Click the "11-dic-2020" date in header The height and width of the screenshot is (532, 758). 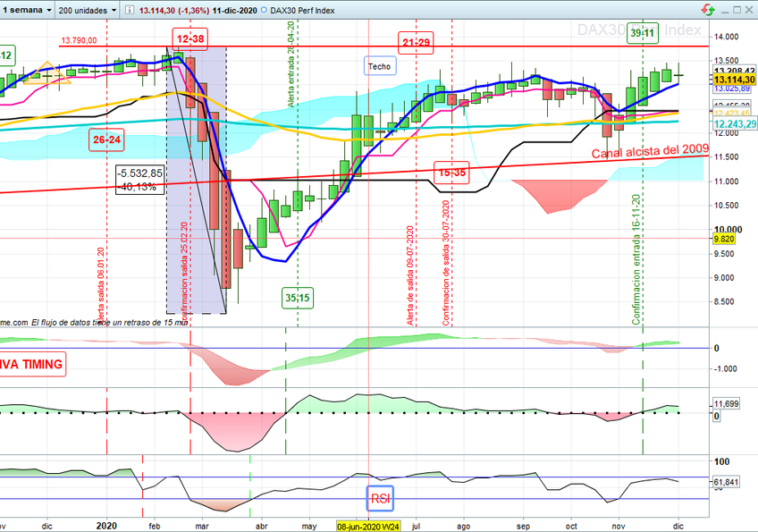click(234, 10)
